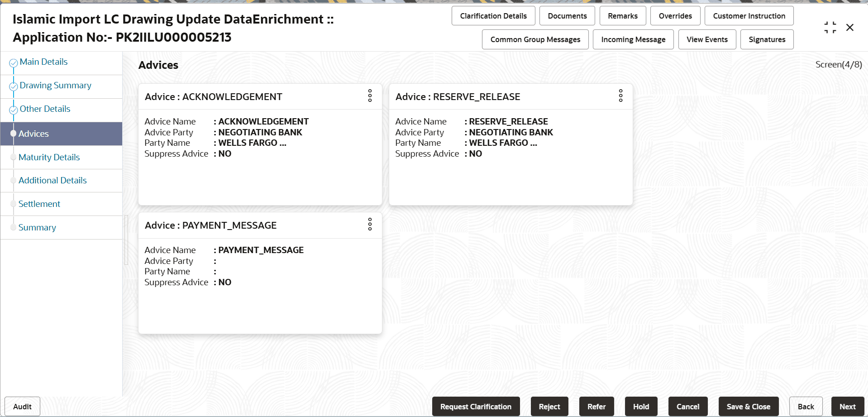Viewport: 868px width, 417px height.
Task: Click the Screen(4/8) indicator text
Action: (x=839, y=65)
